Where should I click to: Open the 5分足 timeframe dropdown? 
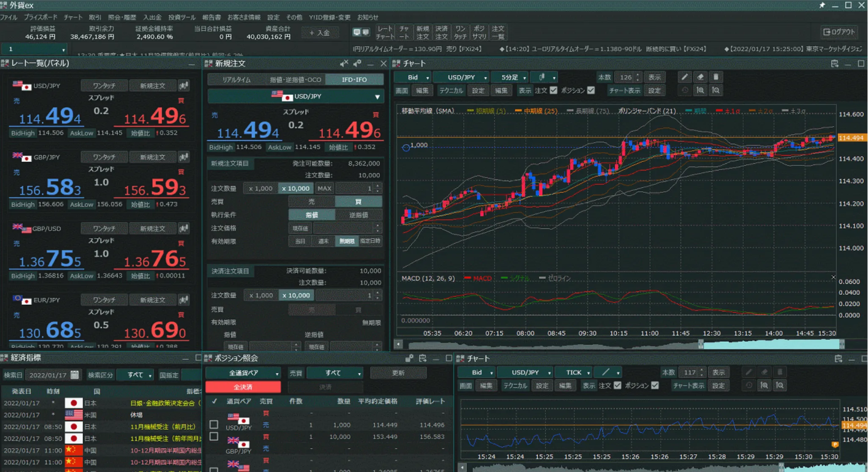point(513,77)
